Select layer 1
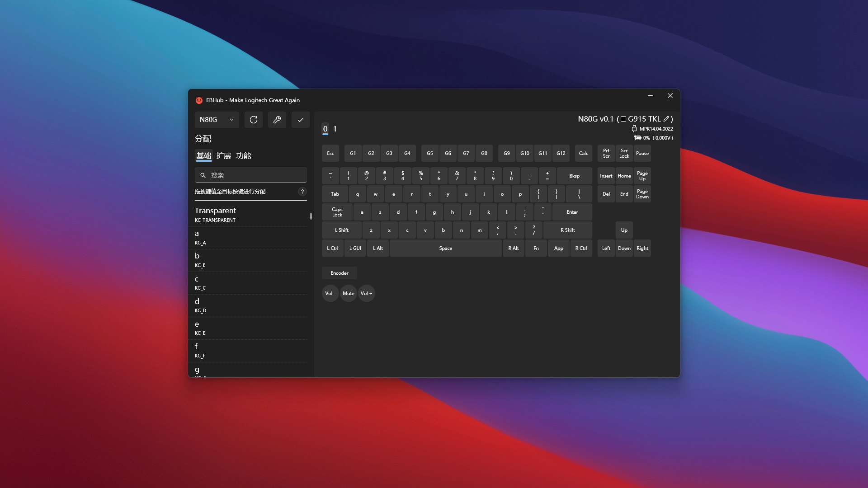The width and height of the screenshot is (868, 488). (335, 129)
